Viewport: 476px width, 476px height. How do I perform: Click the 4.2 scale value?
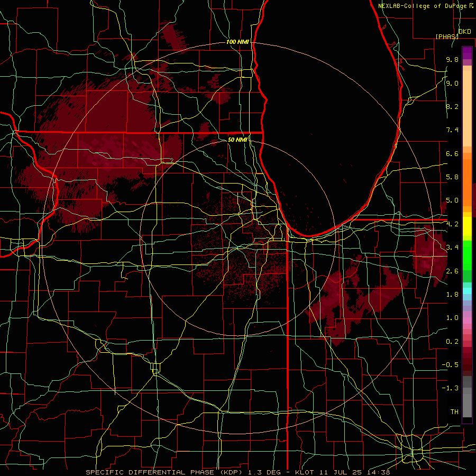pyautogui.click(x=452, y=224)
